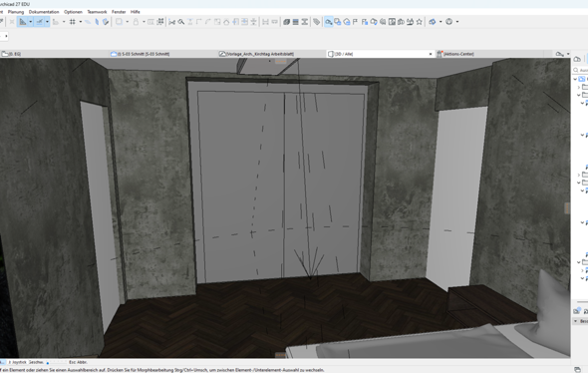Toggle the snap guides toolbar button
Viewport: 588px width, 373px height.
[40, 22]
